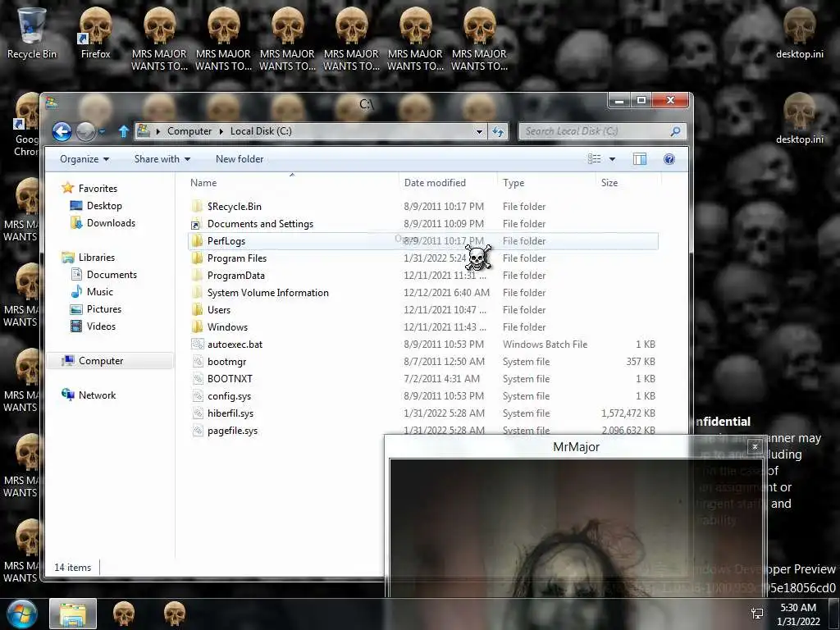Click the network tray icon
This screenshot has width=840, height=630.
(x=757, y=614)
